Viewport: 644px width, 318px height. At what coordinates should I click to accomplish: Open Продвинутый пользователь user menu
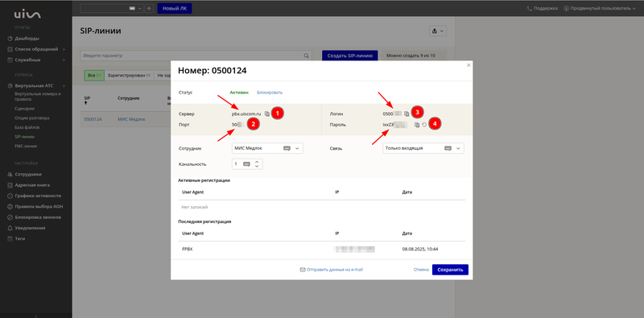(600, 8)
